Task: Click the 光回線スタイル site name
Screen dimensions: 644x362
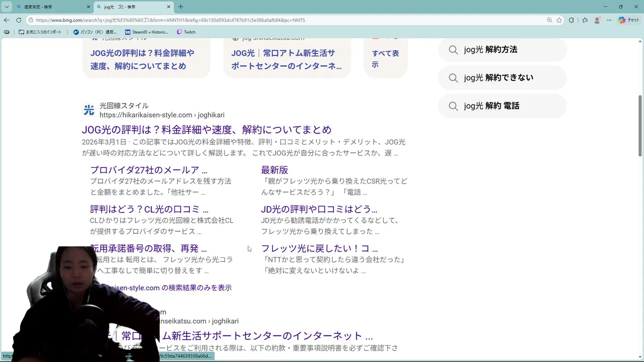Action: tap(124, 106)
